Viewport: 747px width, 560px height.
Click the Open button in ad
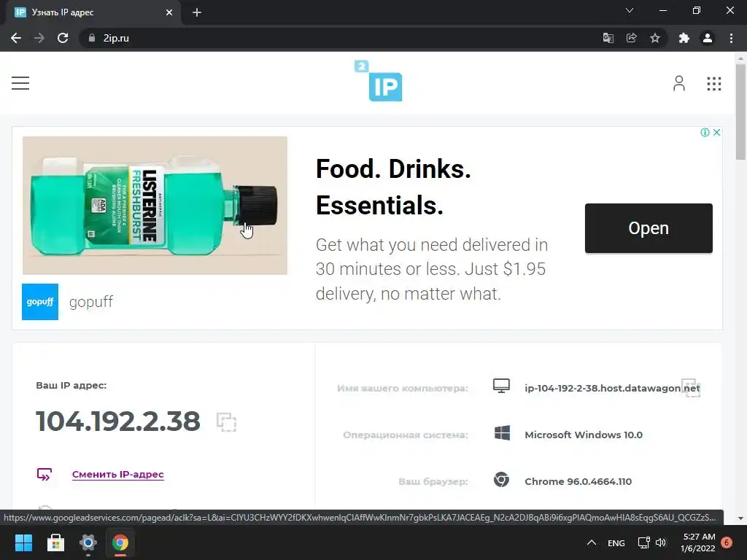(649, 228)
